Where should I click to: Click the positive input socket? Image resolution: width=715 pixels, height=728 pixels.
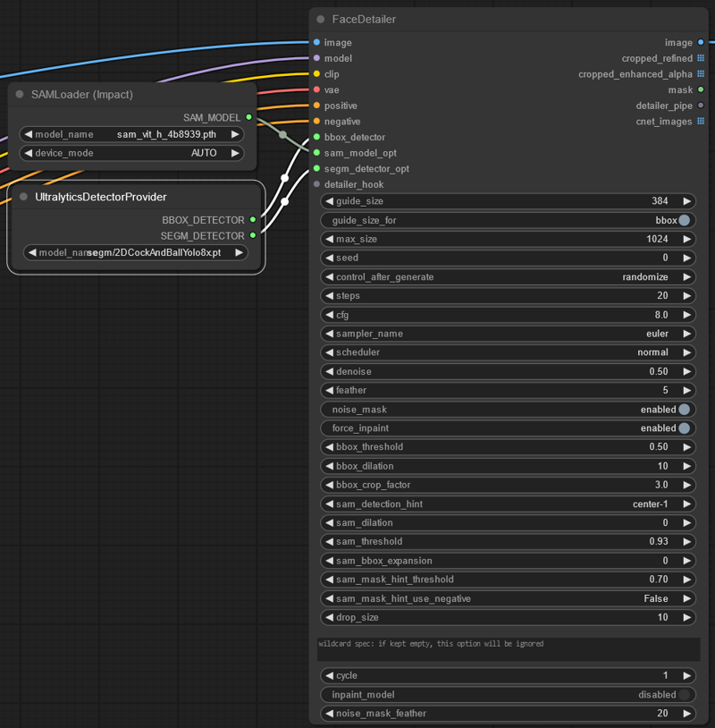[x=316, y=106]
